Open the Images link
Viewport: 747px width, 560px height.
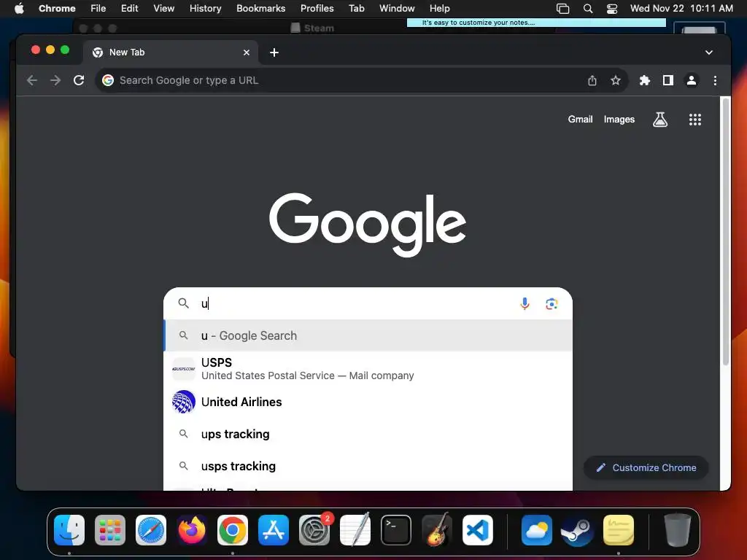(619, 120)
